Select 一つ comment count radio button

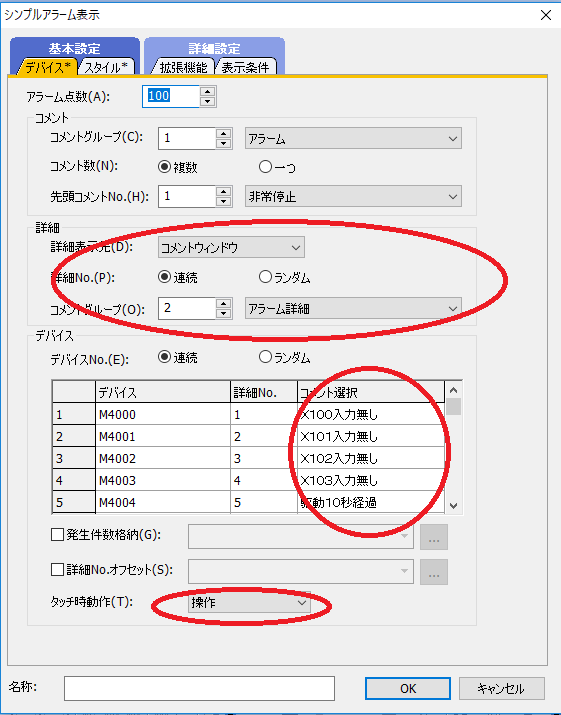click(x=265, y=167)
